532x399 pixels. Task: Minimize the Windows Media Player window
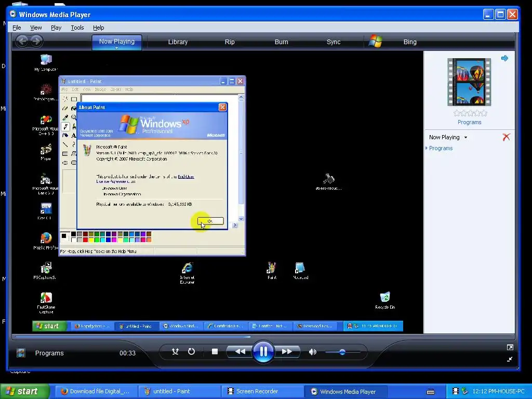click(488, 15)
